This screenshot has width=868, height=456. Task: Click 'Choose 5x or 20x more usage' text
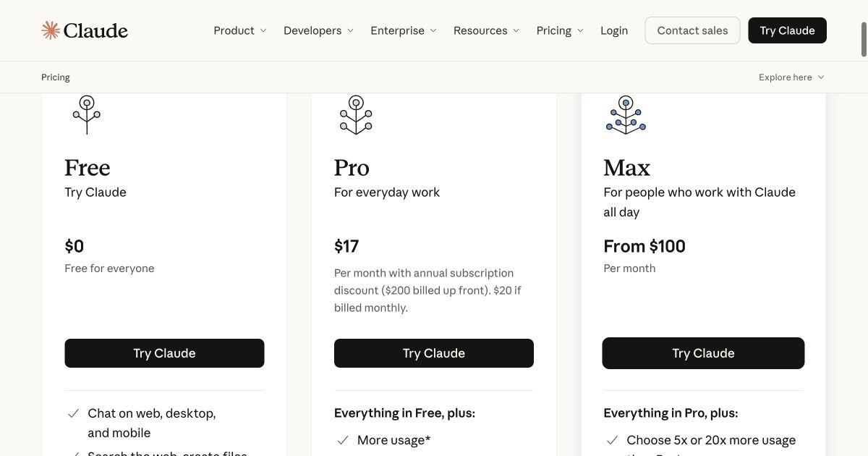(x=711, y=440)
